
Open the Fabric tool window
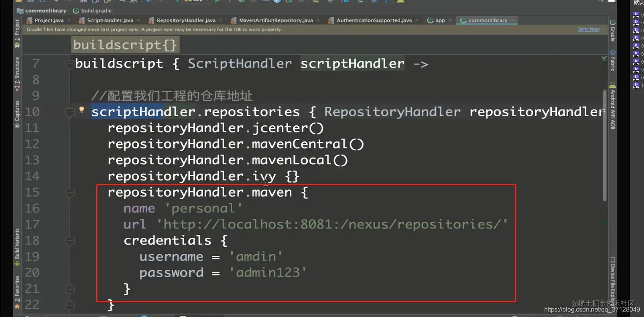(x=613, y=60)
